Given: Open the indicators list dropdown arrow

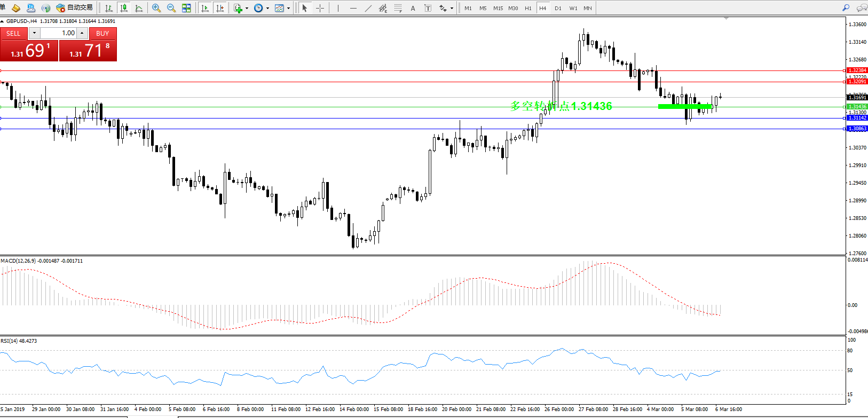Looking at the screenshot, I should click(247, 8).
